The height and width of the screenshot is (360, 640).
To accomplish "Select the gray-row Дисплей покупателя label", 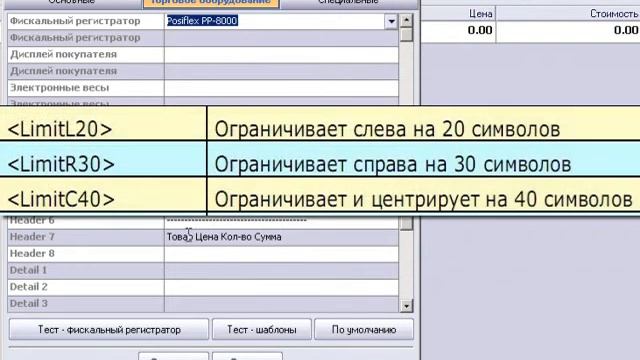I will (63, 71).
